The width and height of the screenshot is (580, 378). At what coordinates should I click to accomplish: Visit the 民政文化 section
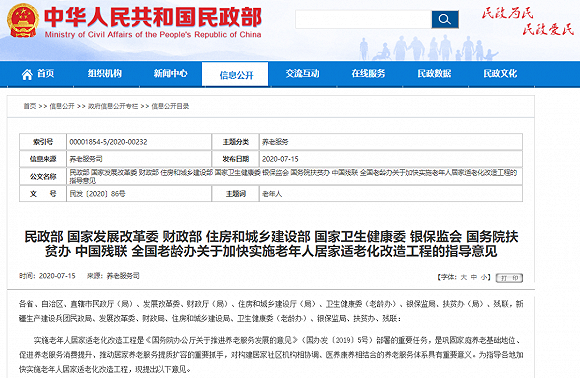tap(500, 74)
